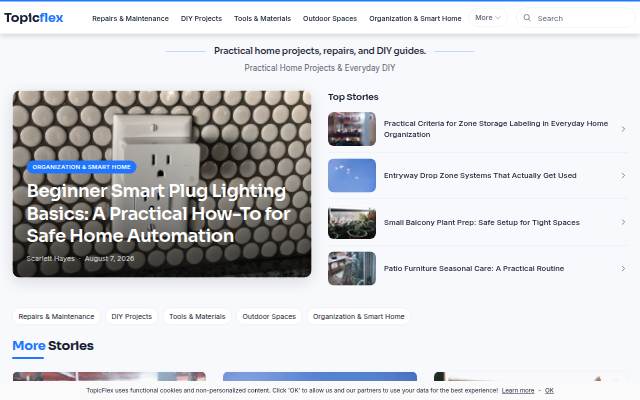
Task: Open Small Balcony Plant Prep thumbnail
Action: pyautogui.click(x=352, y=222)
